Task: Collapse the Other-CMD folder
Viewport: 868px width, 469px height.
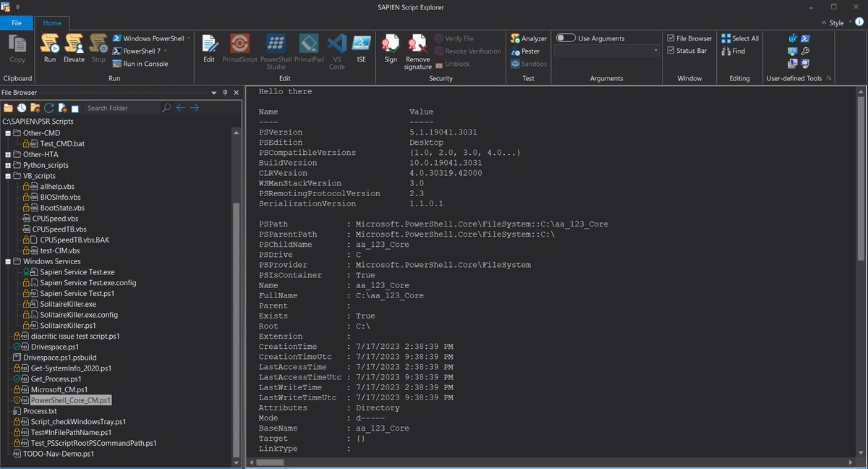Action: click(8, 133)
